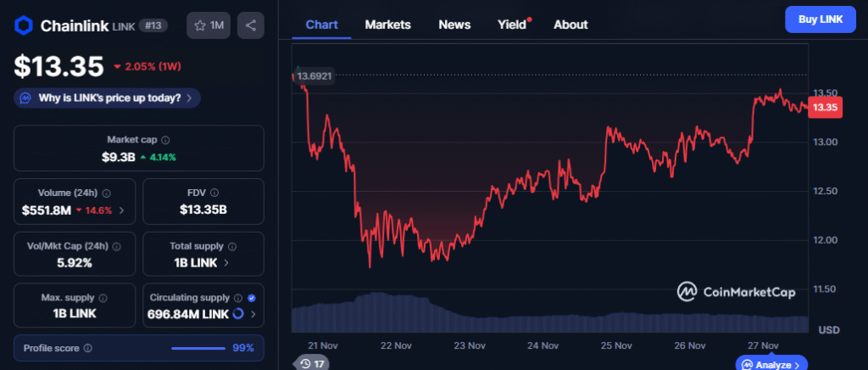Click the Buy LINK button
Viewport: 868px width, 370px height.
pyautogui.click(x=821, y=19)
